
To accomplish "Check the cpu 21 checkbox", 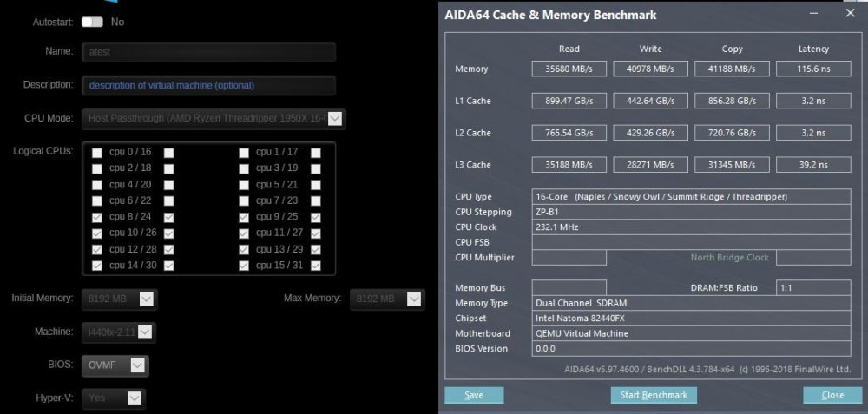I will pos(316,185).
